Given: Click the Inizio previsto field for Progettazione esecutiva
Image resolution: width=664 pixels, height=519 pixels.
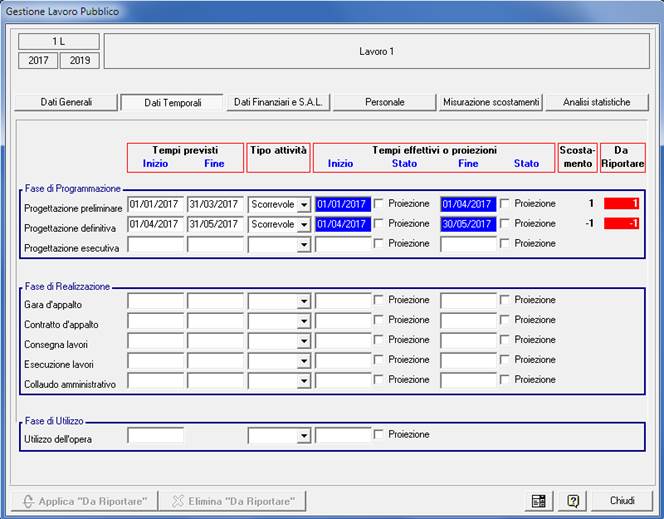Looking at the screenshot, I should pyautogui.click(x=156, y=244).
